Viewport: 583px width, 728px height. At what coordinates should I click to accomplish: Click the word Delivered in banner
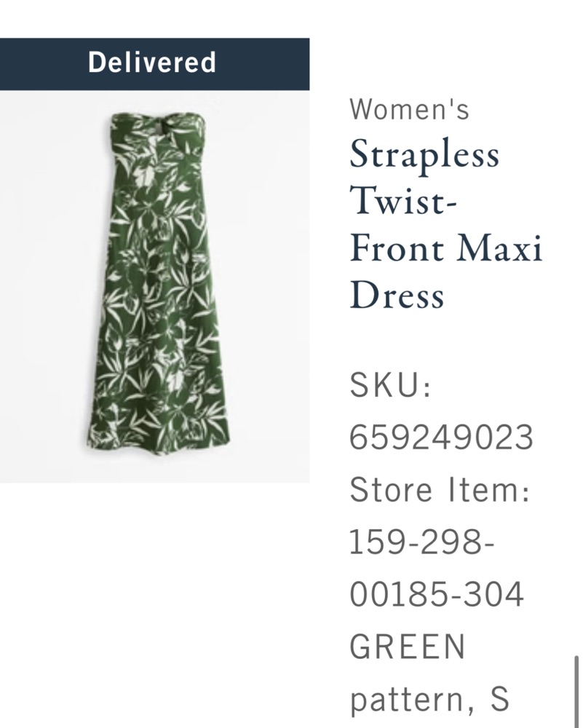[x=152, y=62]
